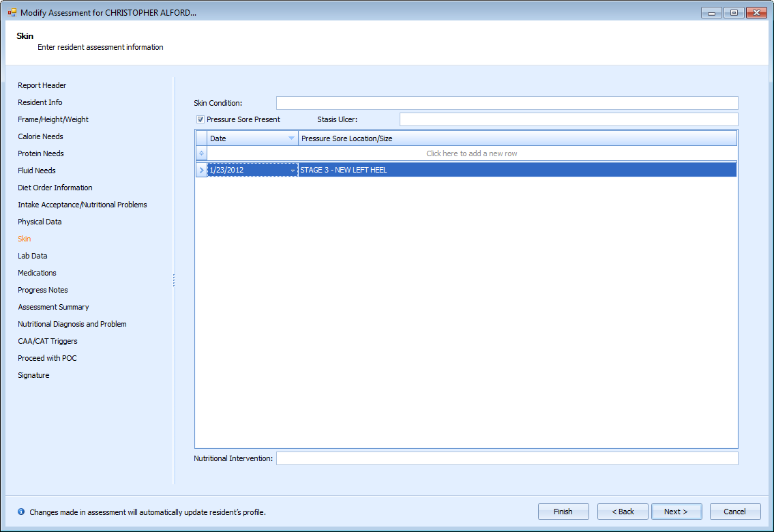Open the date picker dropdown for 1/23/2012
The height and width of the screenshot is (532, 774).
pyautogui.click(x=293, y=171)
